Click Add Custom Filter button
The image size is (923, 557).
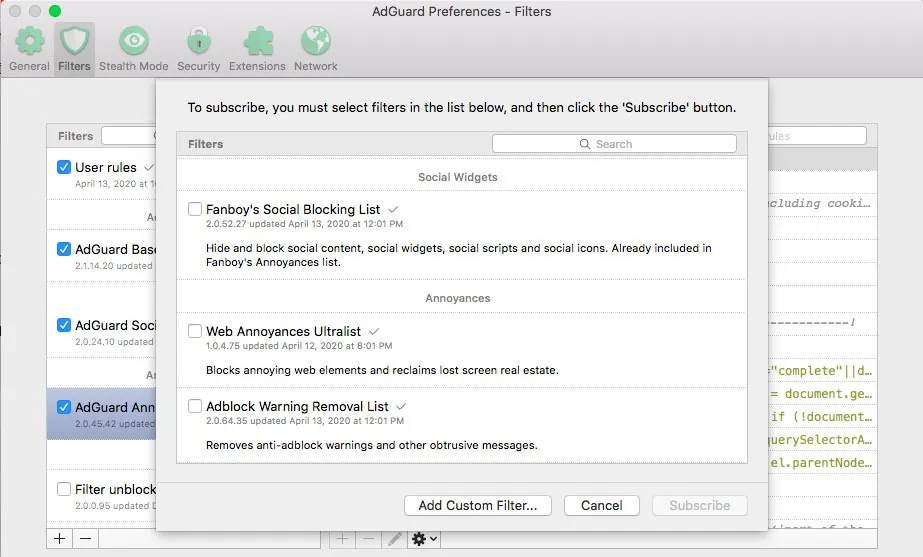(477, 505)
